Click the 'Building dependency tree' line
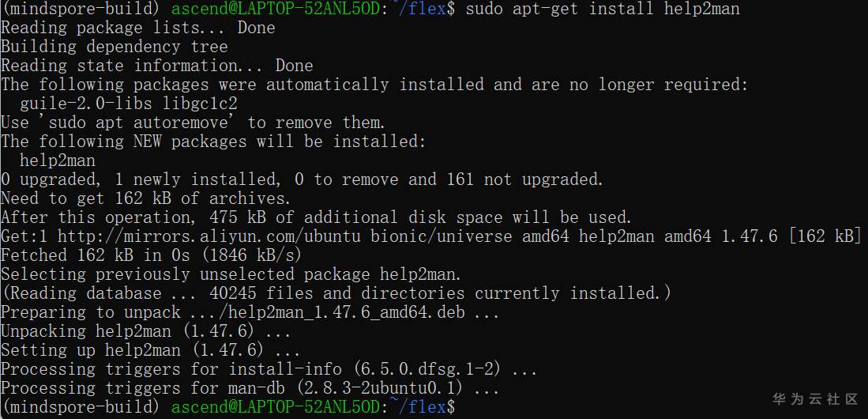This screenshot has width=868, height=419. (115, 47)
